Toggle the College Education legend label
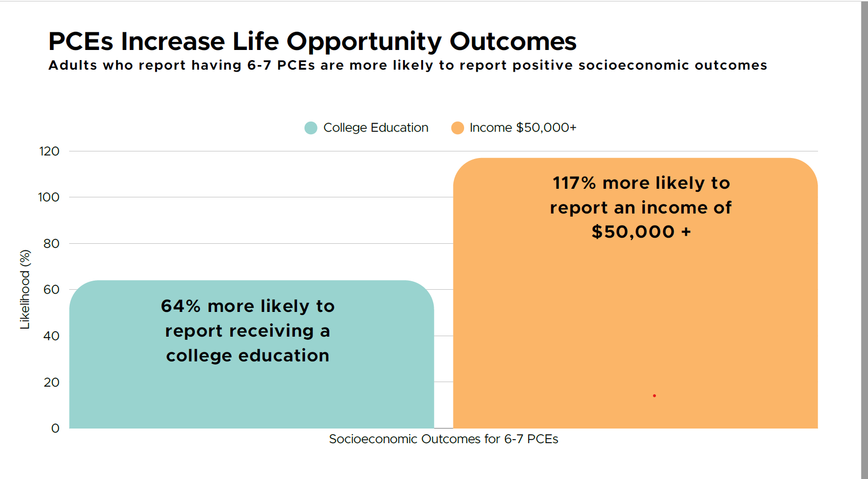Image resolution: width=868 pixels, height=479 pixels. [376, 128]
